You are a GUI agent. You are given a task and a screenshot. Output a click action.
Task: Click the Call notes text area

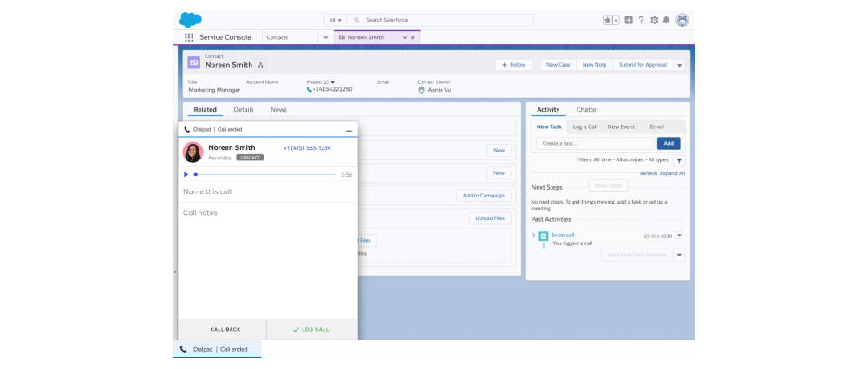click(x=268, y=260)
